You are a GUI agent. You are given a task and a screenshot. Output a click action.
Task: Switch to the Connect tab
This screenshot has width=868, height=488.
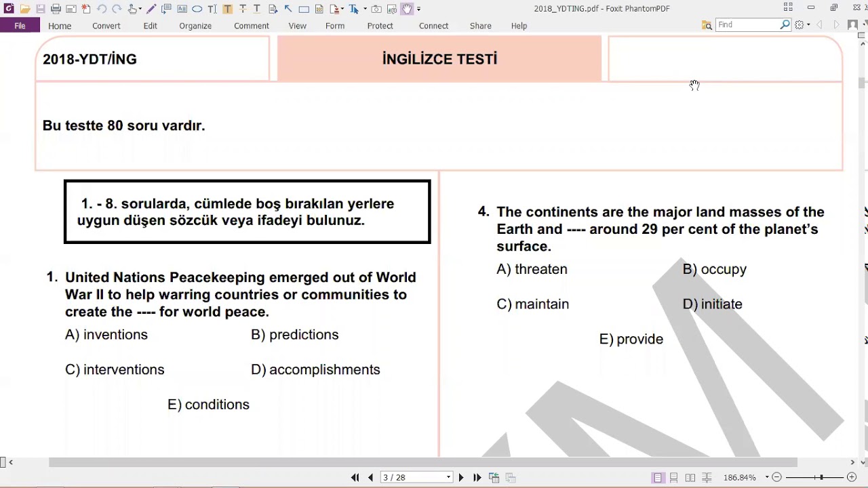434,26
